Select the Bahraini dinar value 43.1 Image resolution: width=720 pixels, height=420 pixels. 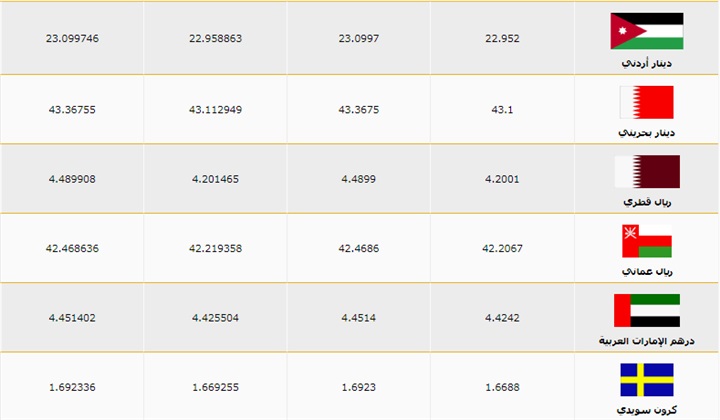(x=504, y=109)
